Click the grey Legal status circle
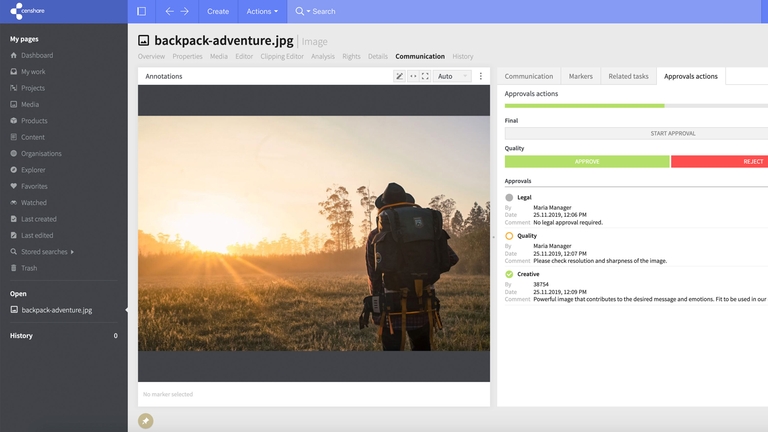768x432 pixels. 509,197
